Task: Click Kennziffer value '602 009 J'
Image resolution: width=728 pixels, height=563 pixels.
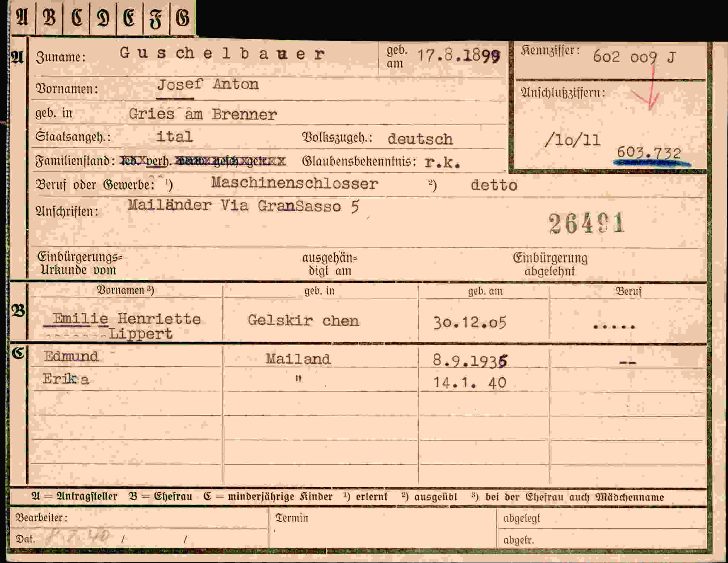Action: 634,57
